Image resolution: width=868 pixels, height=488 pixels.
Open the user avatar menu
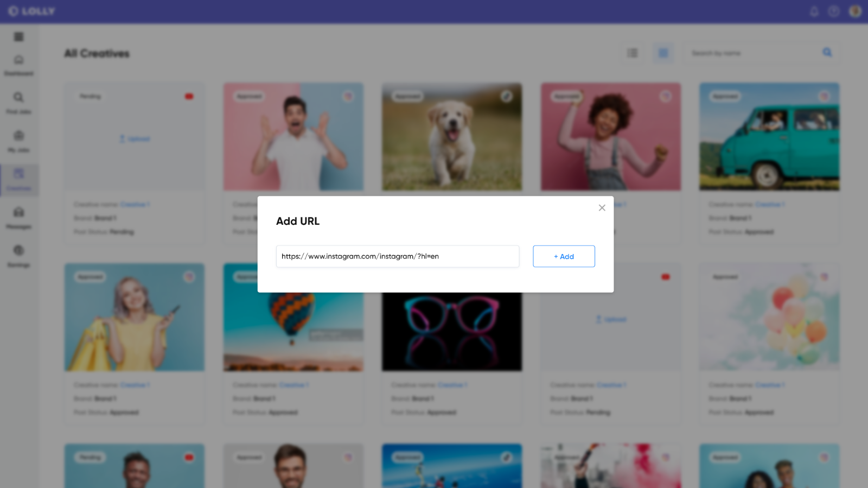coord(855,11)
